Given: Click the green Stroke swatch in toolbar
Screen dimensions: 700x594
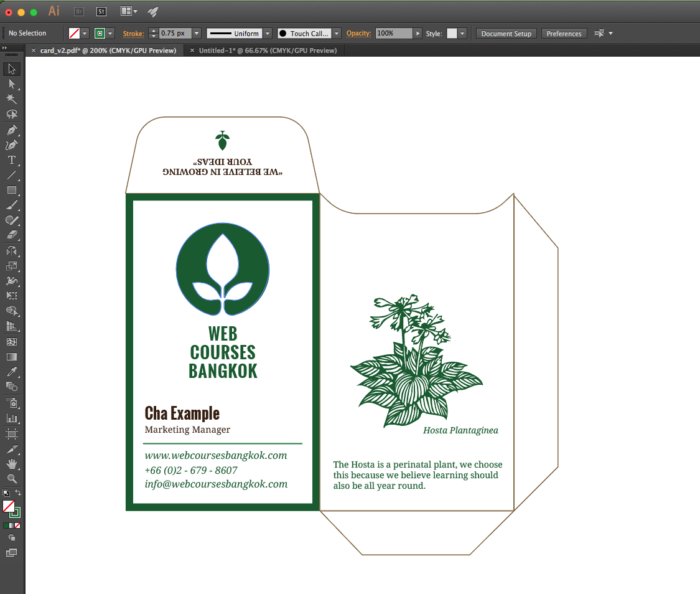Looking at the screenshot, I should tap(16, 512).
